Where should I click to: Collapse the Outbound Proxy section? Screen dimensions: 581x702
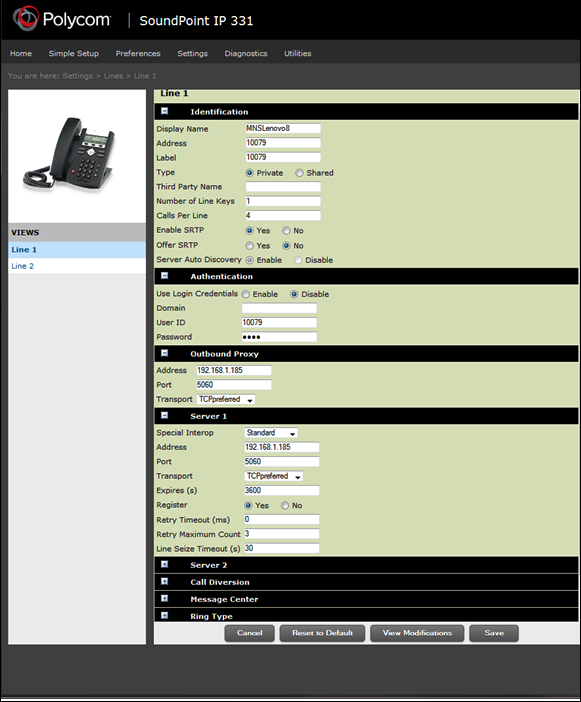164,353
